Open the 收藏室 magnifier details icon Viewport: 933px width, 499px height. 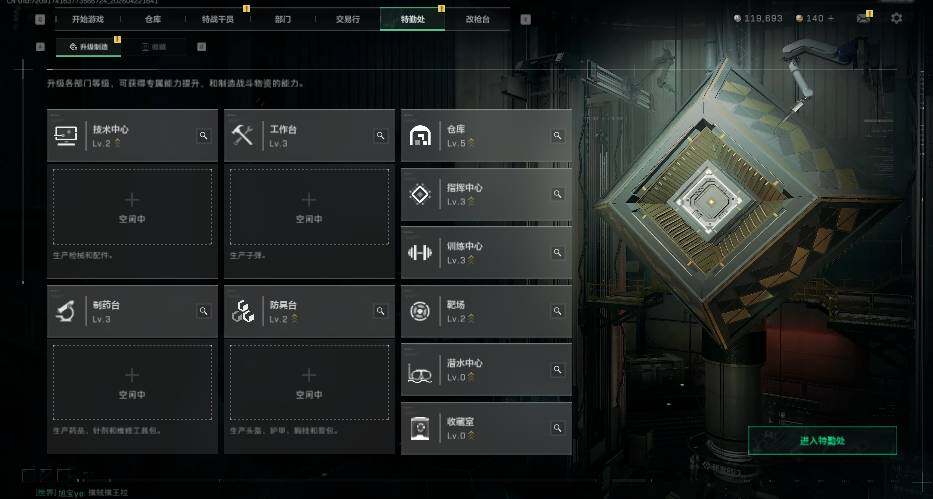pyautogui.click(x=558, y=428)
